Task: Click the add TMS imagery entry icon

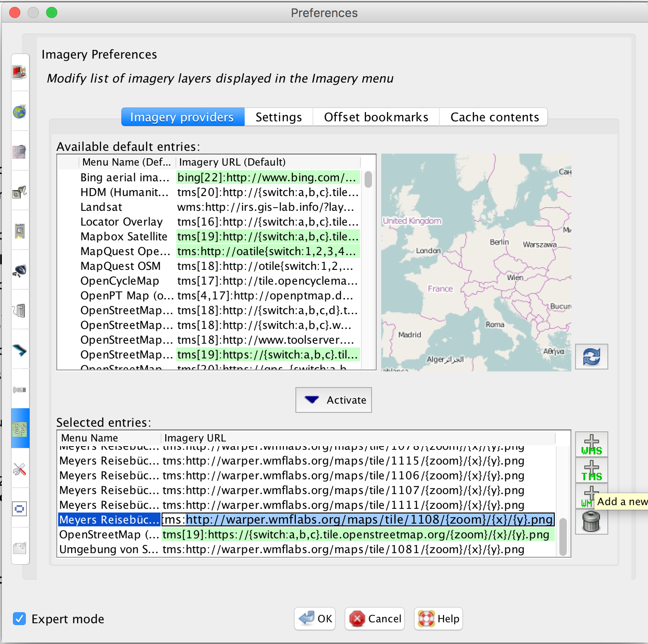Action: point(591,471)
